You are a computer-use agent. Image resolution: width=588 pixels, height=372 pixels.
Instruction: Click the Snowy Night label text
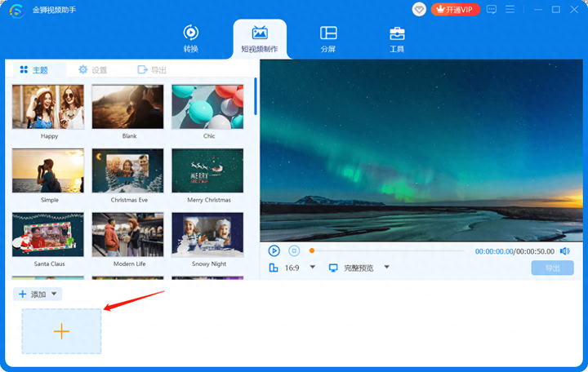(209, 263)
